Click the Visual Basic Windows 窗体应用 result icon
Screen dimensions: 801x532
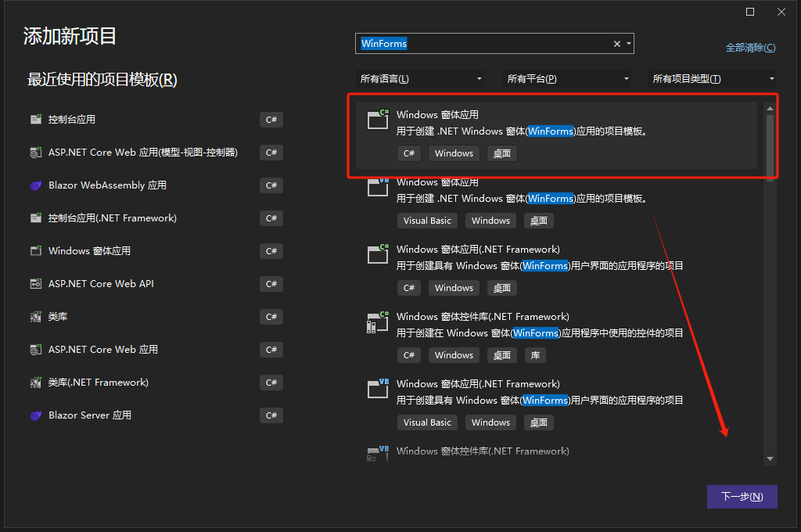coord(378,186)
